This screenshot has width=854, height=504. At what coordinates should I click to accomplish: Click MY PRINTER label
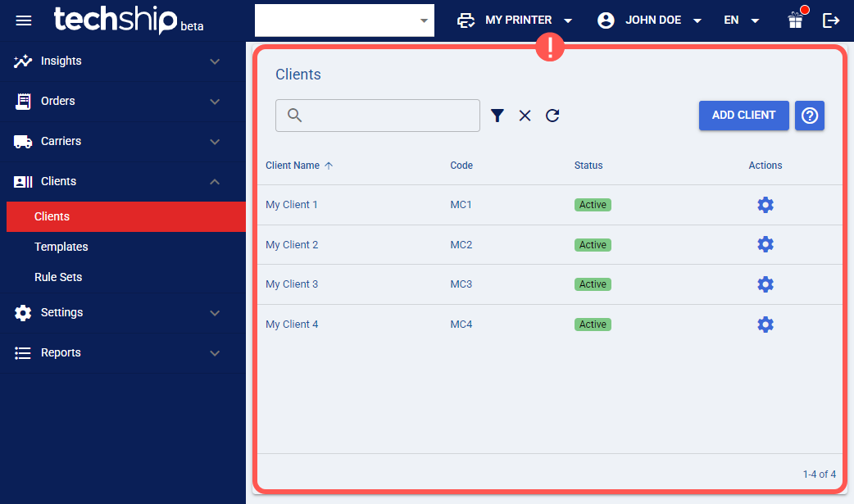pos(519,20)
